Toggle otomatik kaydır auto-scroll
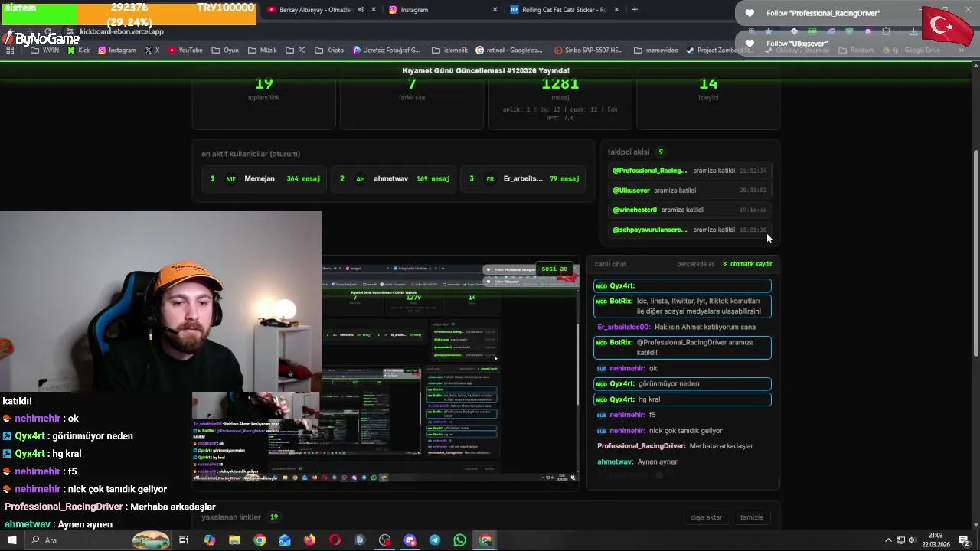Screen dimensions: 980x551 tap(747, 264)
